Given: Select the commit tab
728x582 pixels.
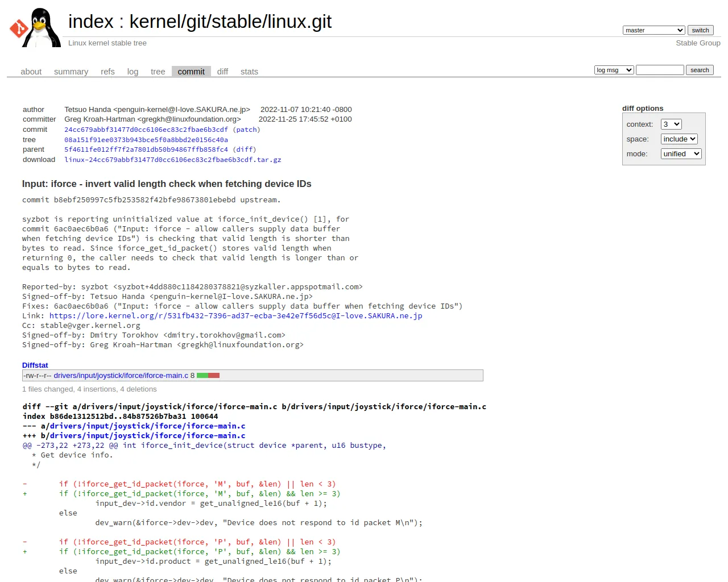Looking at the screenshot, I should point(191,72).
